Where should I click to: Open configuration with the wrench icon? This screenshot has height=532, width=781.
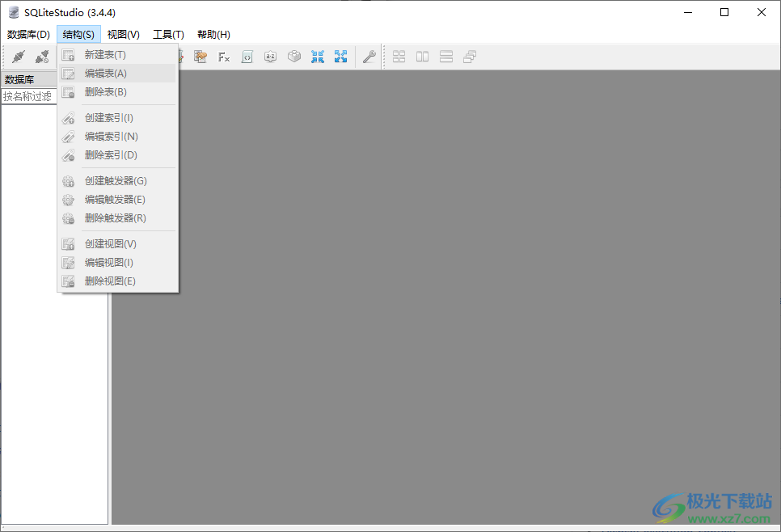click(x=369, y=57)
